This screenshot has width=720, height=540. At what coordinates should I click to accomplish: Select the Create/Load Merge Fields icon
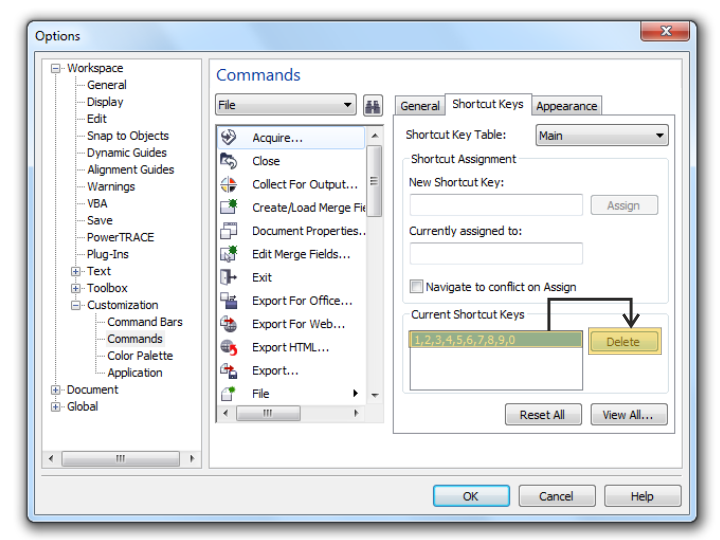click(229, 207)
